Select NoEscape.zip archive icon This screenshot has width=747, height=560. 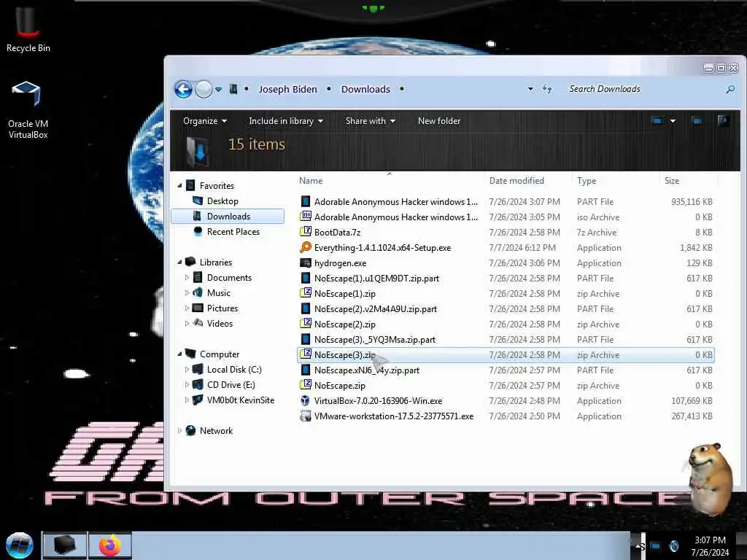click(x=306, y=385)
